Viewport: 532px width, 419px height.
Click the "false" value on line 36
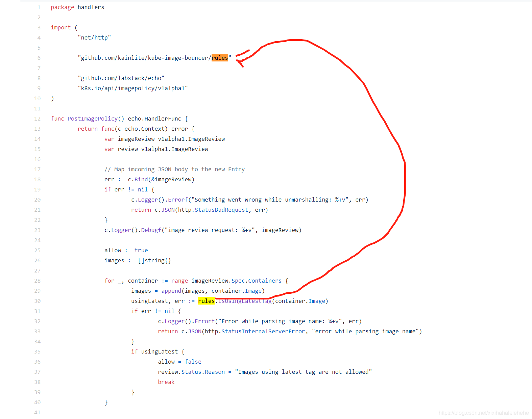tap(193, 362)
